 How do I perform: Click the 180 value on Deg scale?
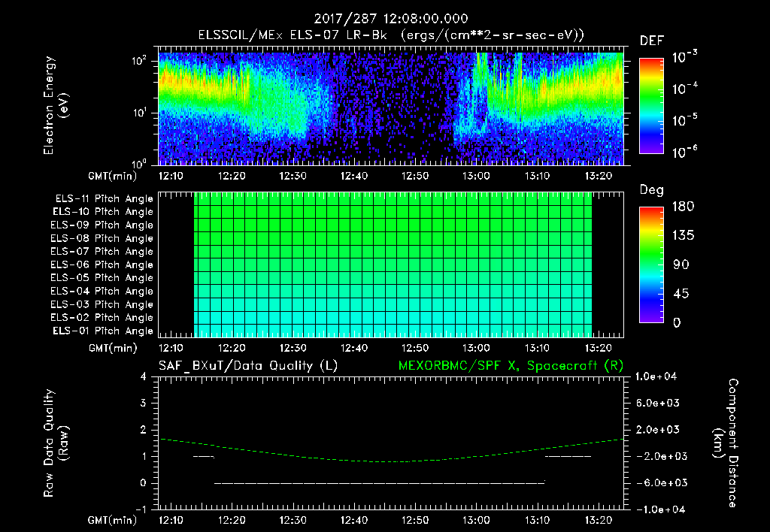coord(683,207)
